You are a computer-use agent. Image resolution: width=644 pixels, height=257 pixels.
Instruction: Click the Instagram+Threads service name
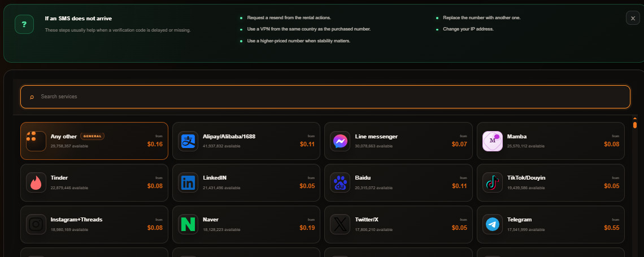tap(76, 220)
